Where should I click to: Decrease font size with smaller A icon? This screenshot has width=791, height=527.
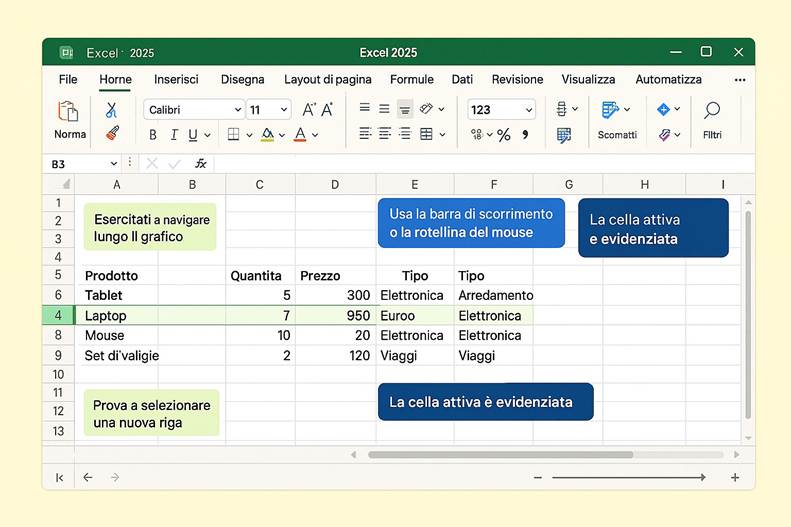327,109
